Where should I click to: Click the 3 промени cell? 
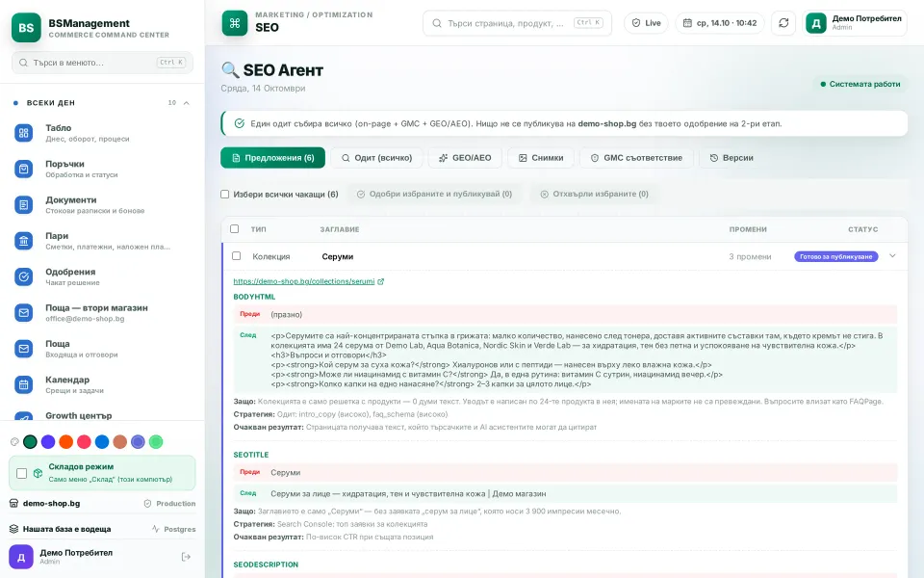coord(750,256)
